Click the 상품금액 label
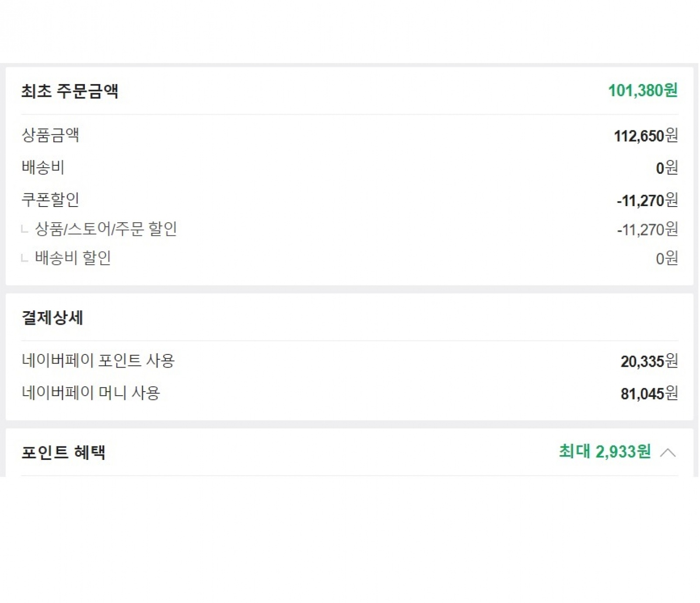The width and height of the screenshot is (700, 603). coord(50,135)
